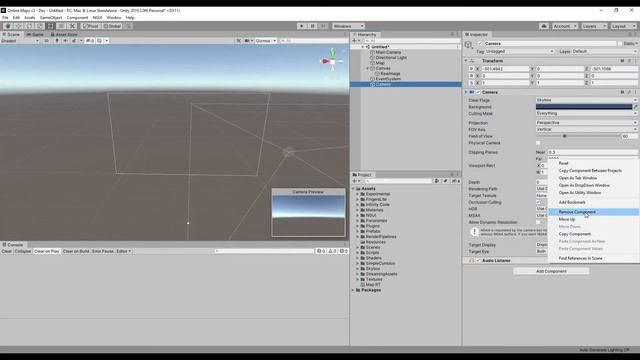The image size is (640, 360).
Task: Click Camera component help icon
Action: [622, 92]
